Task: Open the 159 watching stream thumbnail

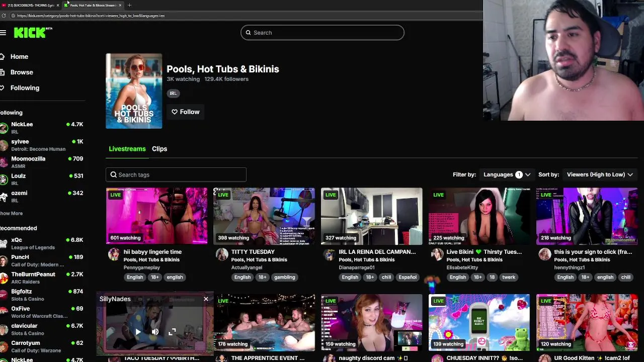Action: pos(372,322)
